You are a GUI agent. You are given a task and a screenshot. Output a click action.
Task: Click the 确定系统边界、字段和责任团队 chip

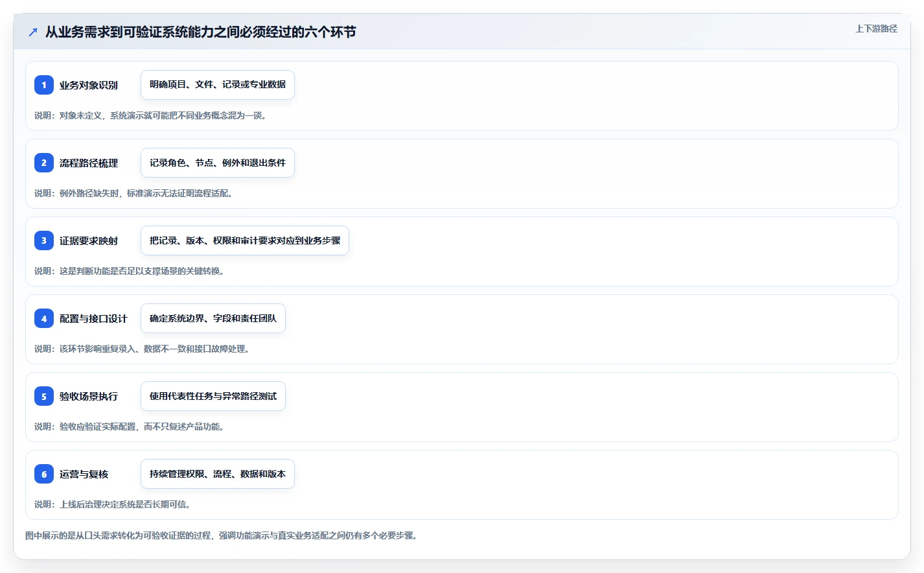coord(213,318)
